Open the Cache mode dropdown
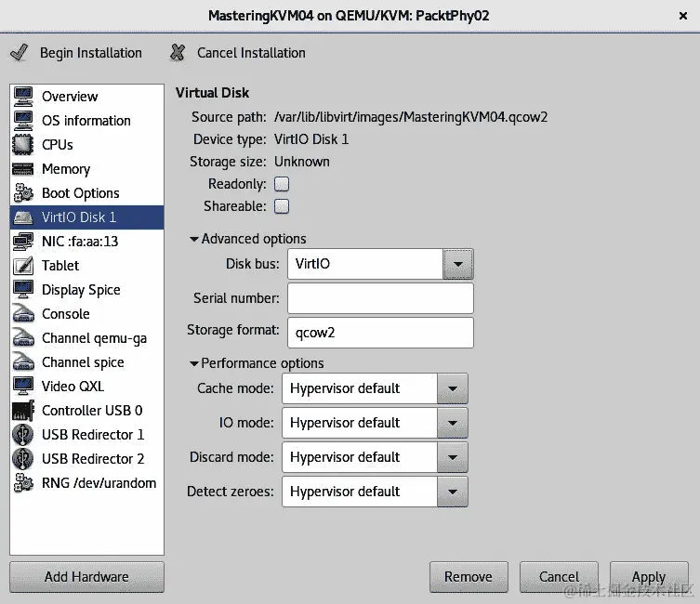The width and height of the screenshot is (700, 604). tap(453, 388)
